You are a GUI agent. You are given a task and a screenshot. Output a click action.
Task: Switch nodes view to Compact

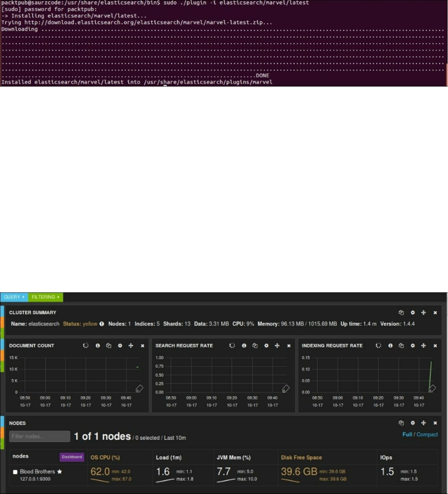[x=427, y=434]
